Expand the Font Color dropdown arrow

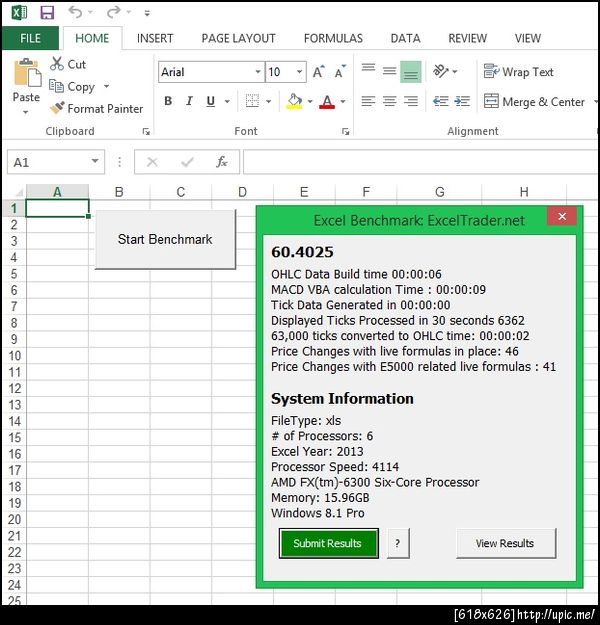(343, 102)
